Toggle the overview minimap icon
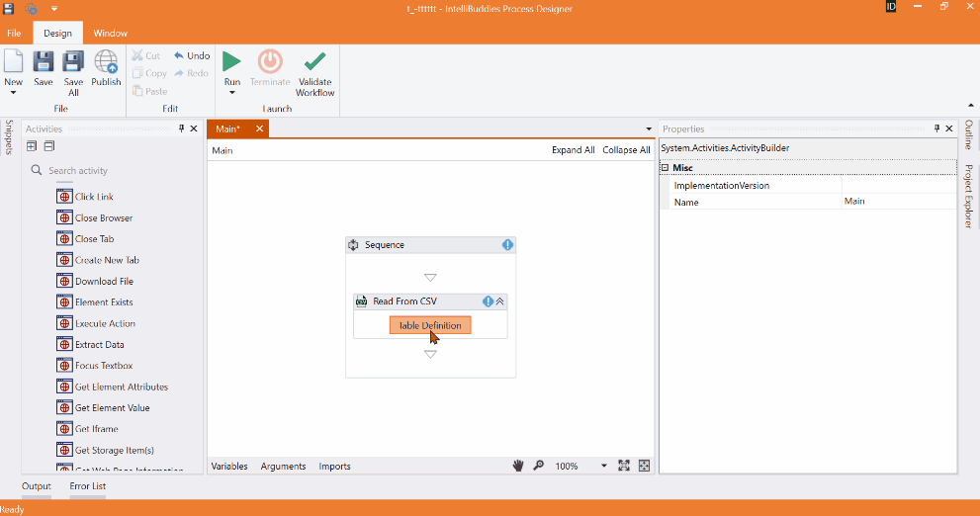The height and width of the screenshot is (516, 980). [645, 466]
